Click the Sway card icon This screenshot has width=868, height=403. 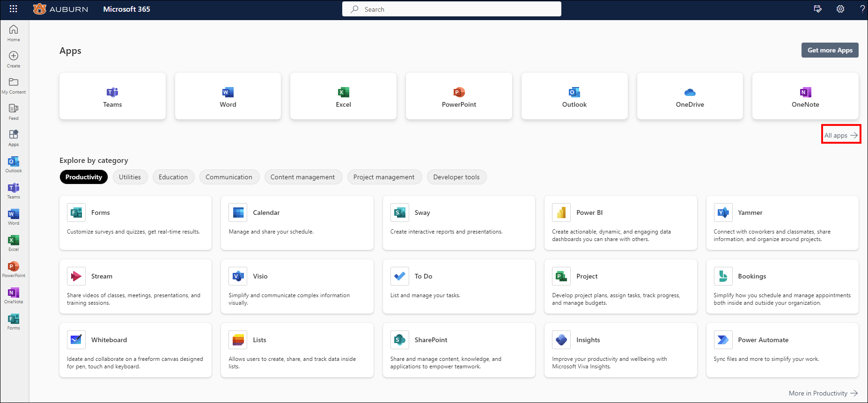400,212
